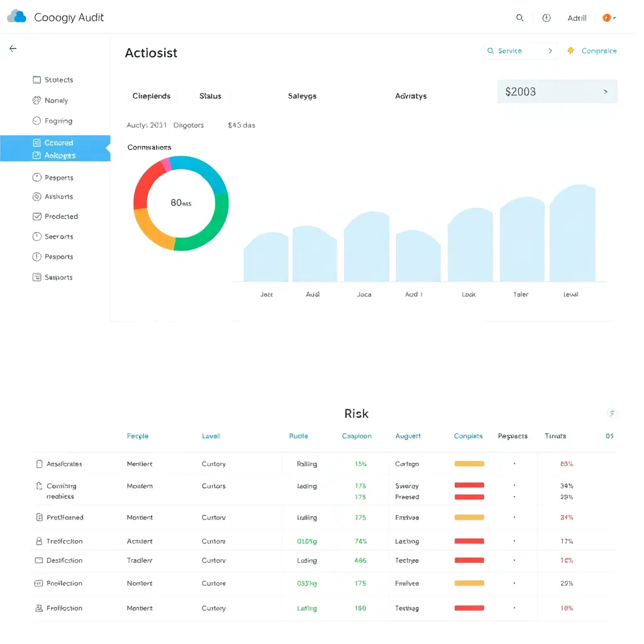Click the clock icon next to Adtill
Image resolution: width=644 pixels, height=644 pixels.
[x=546, y=18]
